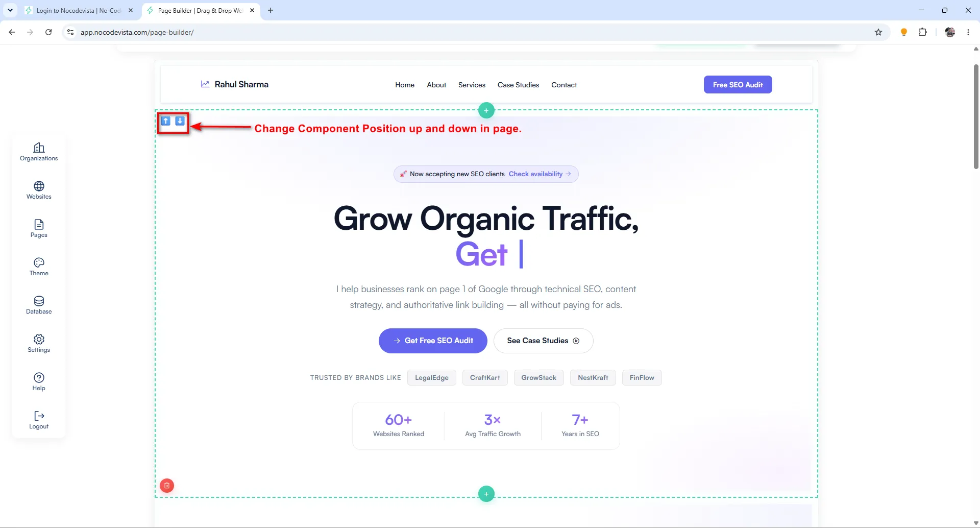This screenshot has width=980, height=528.
Task: Go forward in browser history
Action: pos(30,32)
